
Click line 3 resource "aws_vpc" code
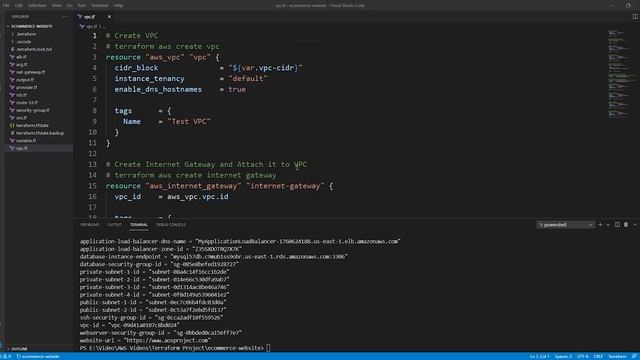click(162, 57)
